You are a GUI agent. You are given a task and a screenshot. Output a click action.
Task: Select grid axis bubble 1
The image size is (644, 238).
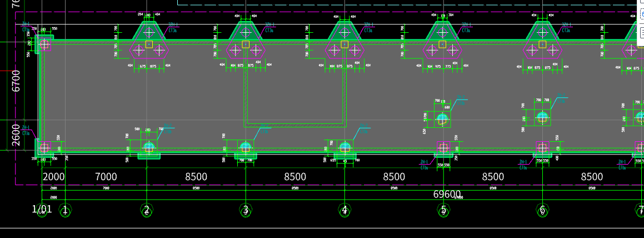point(65,211)
